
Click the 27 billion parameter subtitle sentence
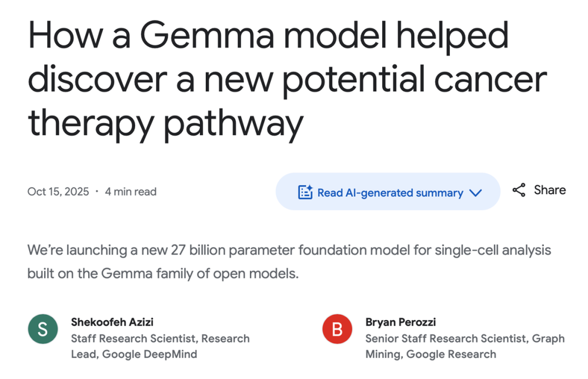[x=289, y=250]
